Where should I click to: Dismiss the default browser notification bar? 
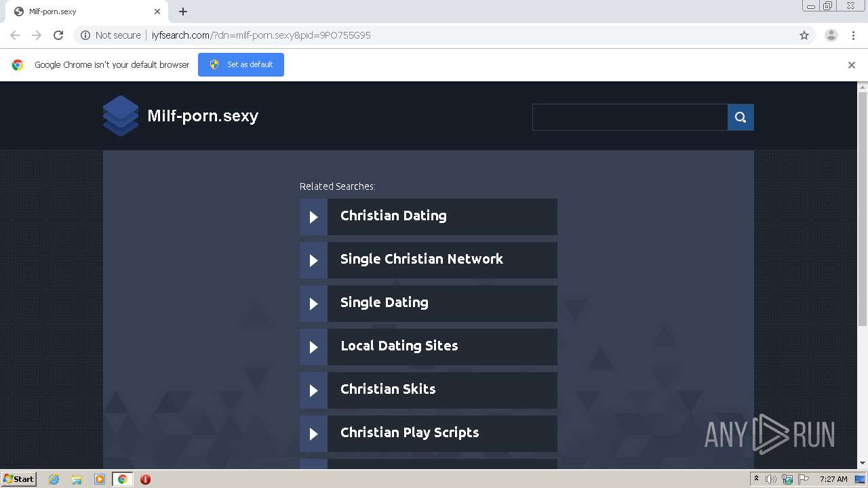852,65
